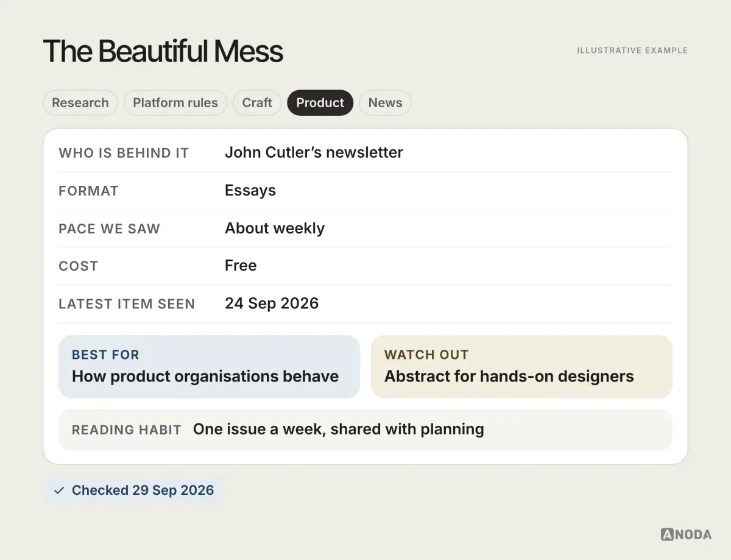Click the Essays value
The width and height of the screenshot is (731, 560).
point(250,191)
